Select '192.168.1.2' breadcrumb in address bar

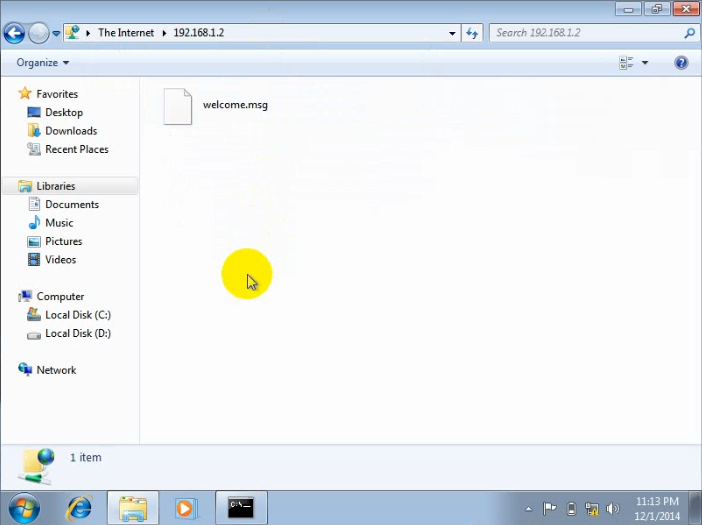point(199,33)
